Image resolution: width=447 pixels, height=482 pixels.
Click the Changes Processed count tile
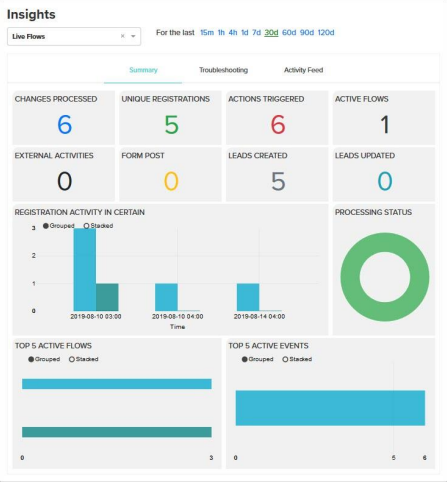point(64,118)
